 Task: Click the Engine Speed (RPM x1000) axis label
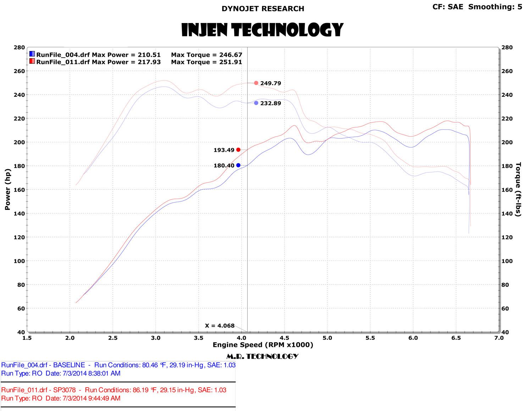point(263,345)
